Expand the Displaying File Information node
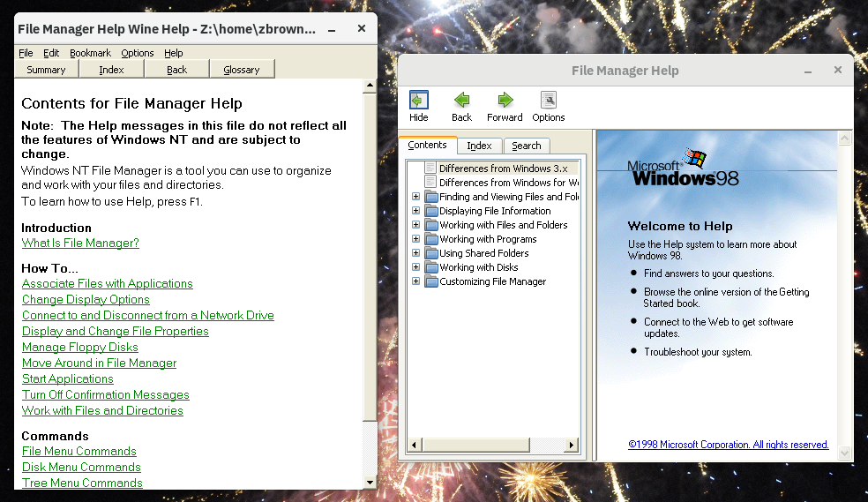The image size is (868, 502). (415, 210)
